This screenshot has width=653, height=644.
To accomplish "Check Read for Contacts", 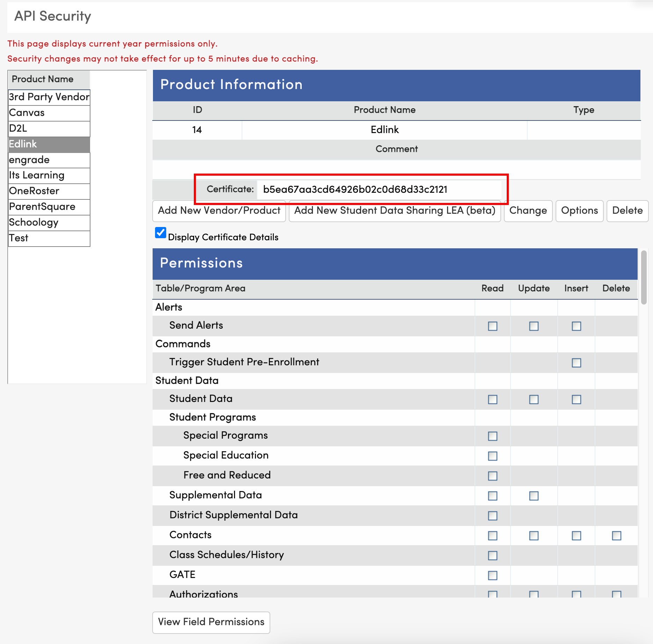I will click(x=492, y=535).
